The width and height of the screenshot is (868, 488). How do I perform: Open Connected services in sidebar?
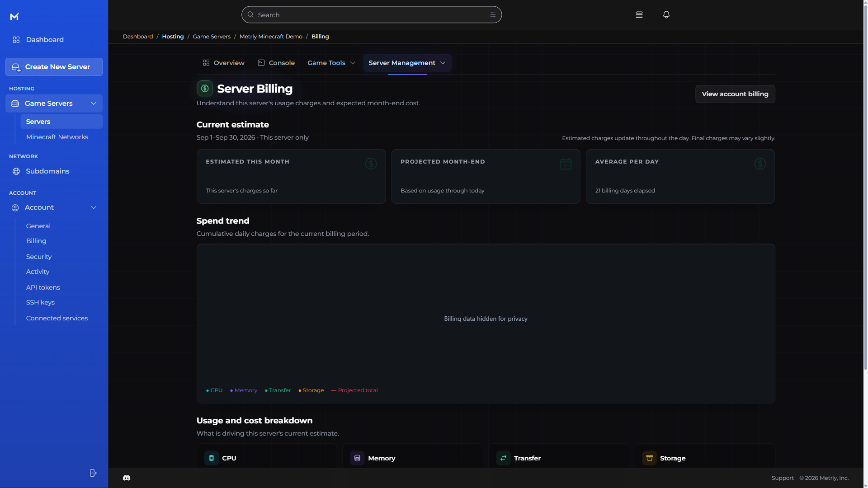(57, 318)
